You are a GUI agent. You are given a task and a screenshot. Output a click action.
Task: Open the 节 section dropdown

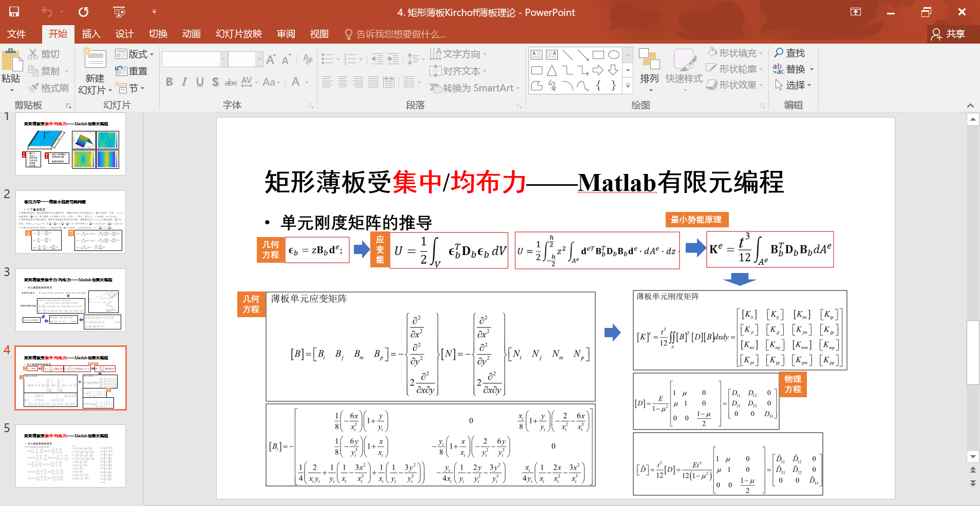pos(130,88)
